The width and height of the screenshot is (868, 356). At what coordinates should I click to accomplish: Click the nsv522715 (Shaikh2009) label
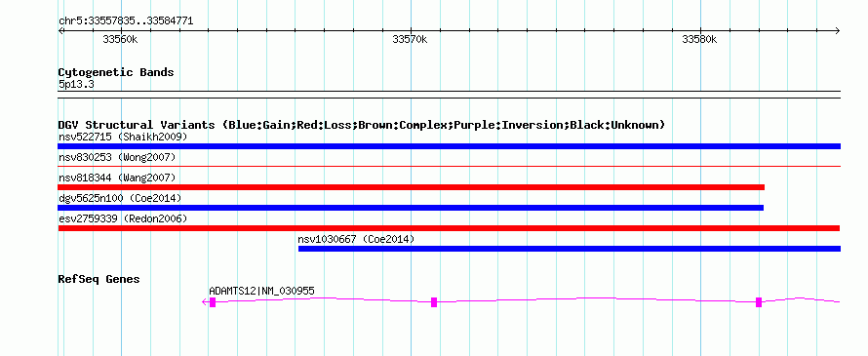pyautogui.click(x=123, y=137)
